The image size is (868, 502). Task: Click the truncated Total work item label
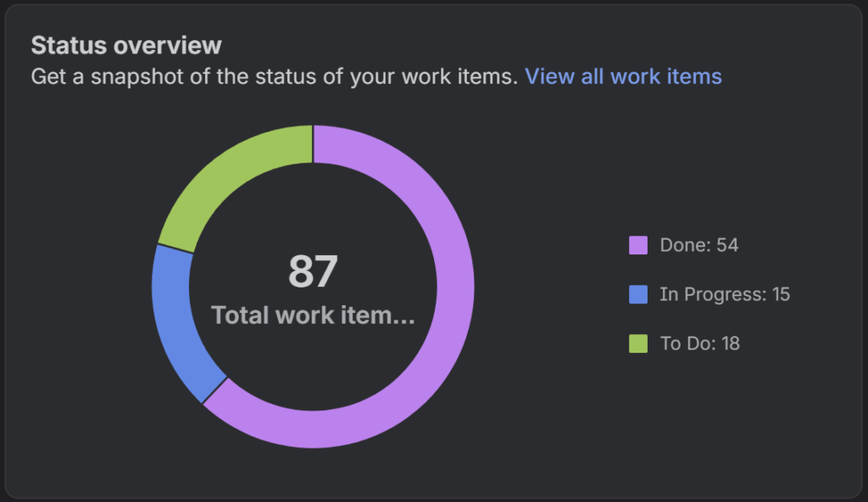313,316
